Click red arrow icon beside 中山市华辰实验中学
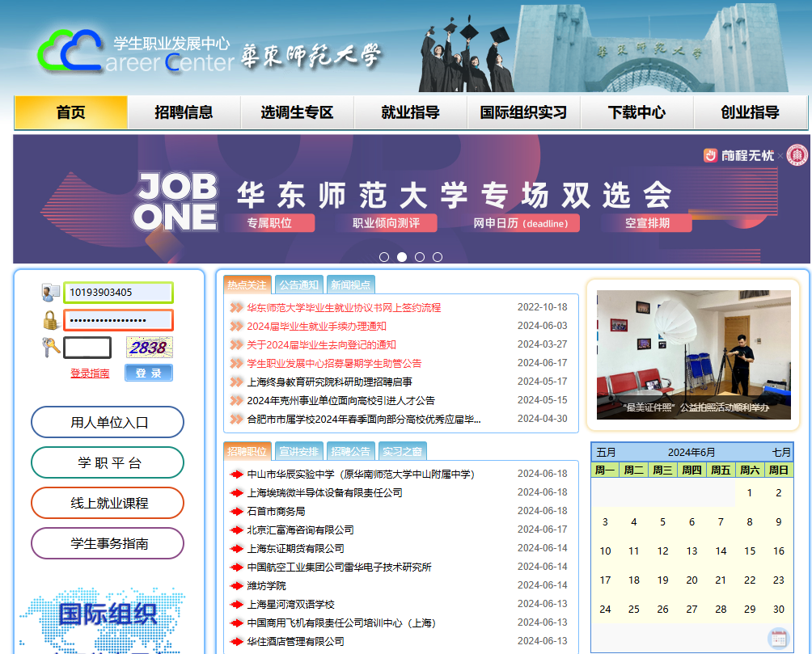 point(236,475)
